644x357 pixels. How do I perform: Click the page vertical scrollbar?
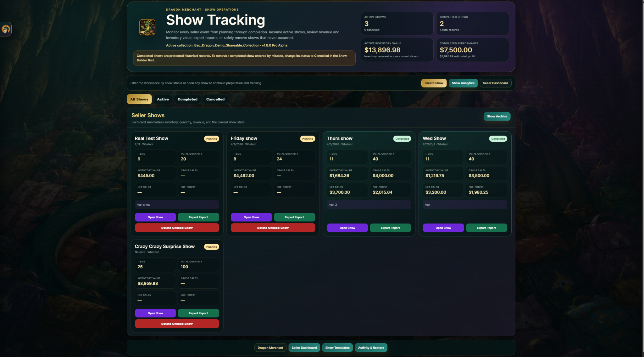pos(642,178)
